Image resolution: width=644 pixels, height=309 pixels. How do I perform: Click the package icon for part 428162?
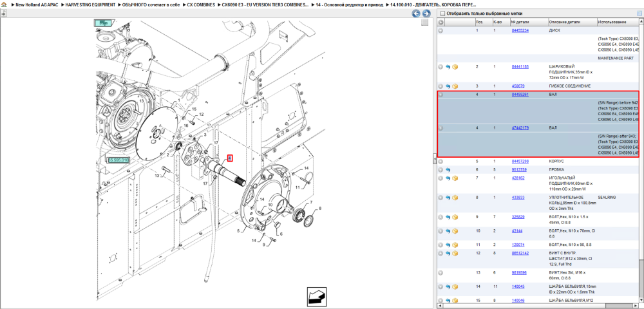tap(455, 178)
